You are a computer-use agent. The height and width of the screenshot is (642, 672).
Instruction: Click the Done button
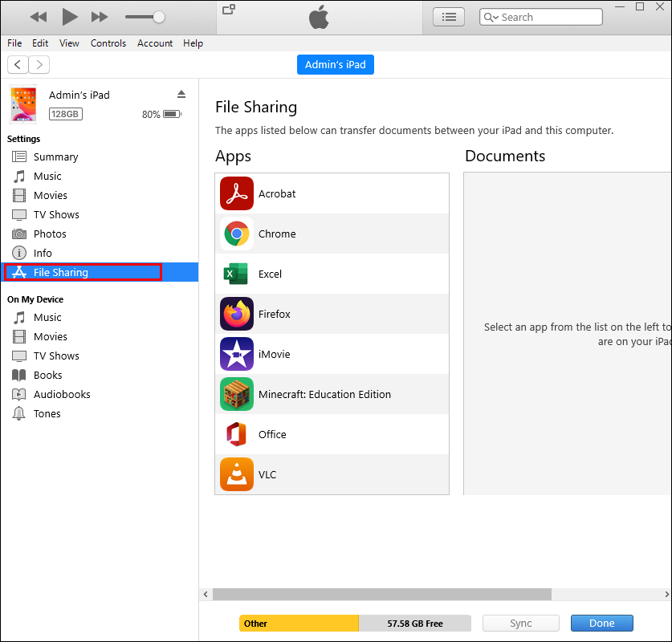tap(601, 624)
